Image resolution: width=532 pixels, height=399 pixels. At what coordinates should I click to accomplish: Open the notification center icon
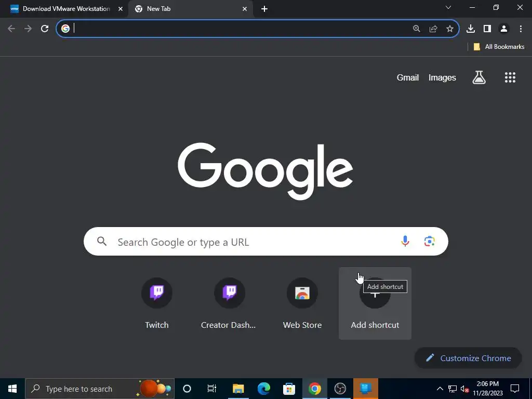point(515,389)
